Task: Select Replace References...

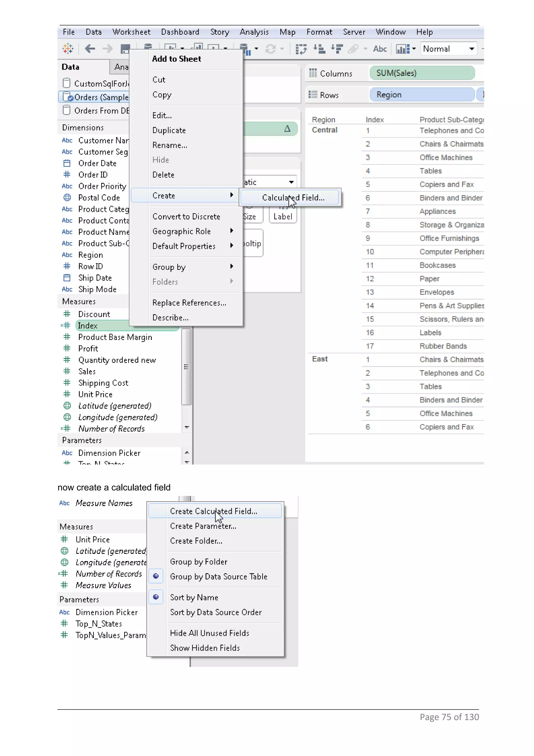Action: [x=189, y=303]
